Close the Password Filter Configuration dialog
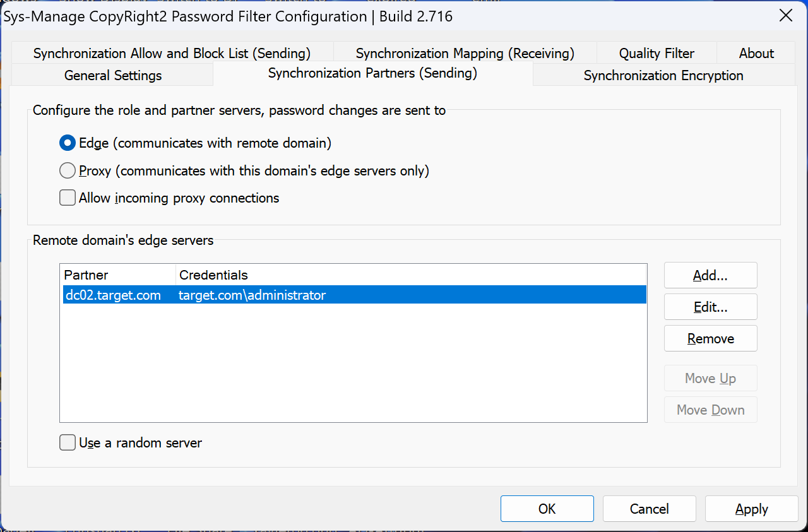 786,16
